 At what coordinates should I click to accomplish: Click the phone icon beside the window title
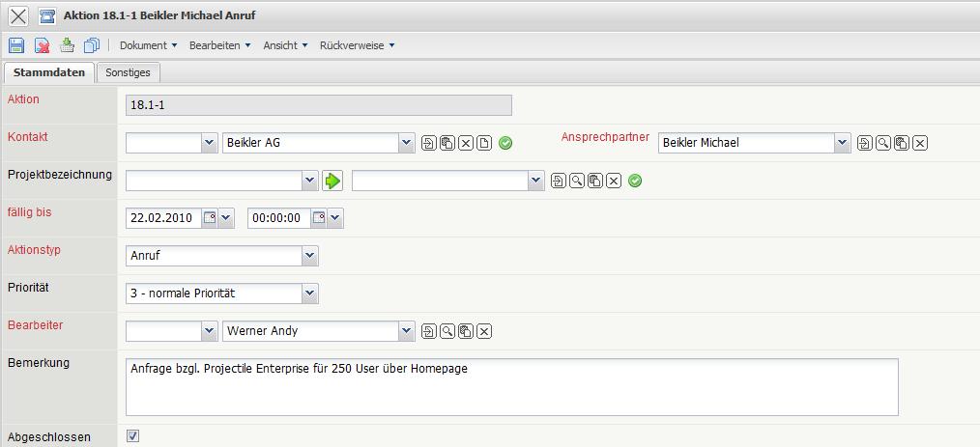(x=47, y=15)
